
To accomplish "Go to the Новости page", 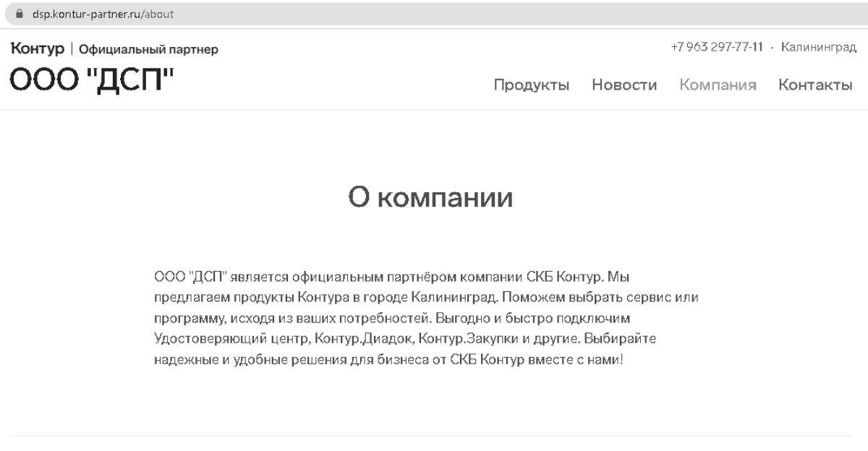I will click(624, 85).
